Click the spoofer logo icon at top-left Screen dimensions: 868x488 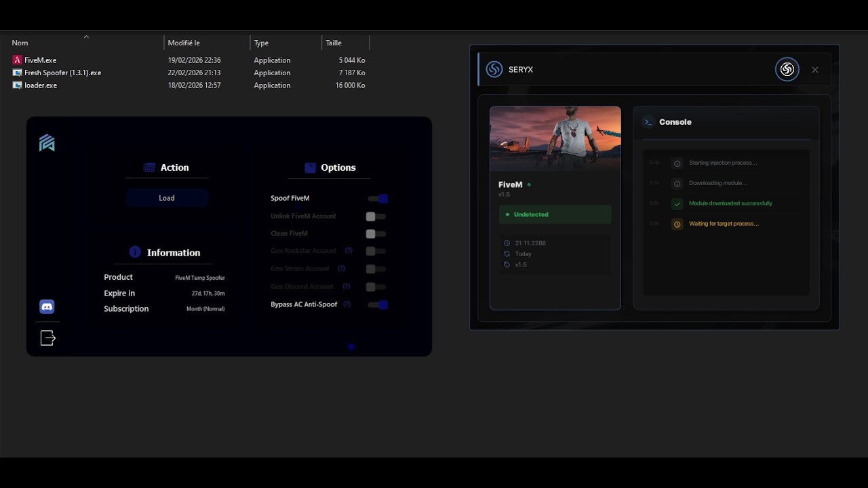tap(47, 142)
